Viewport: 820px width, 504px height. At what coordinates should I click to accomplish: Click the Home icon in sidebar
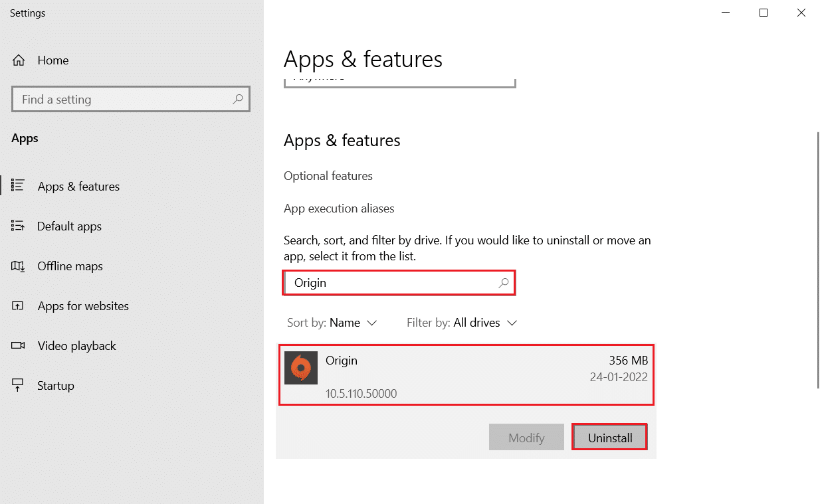(x=19, y=60)
